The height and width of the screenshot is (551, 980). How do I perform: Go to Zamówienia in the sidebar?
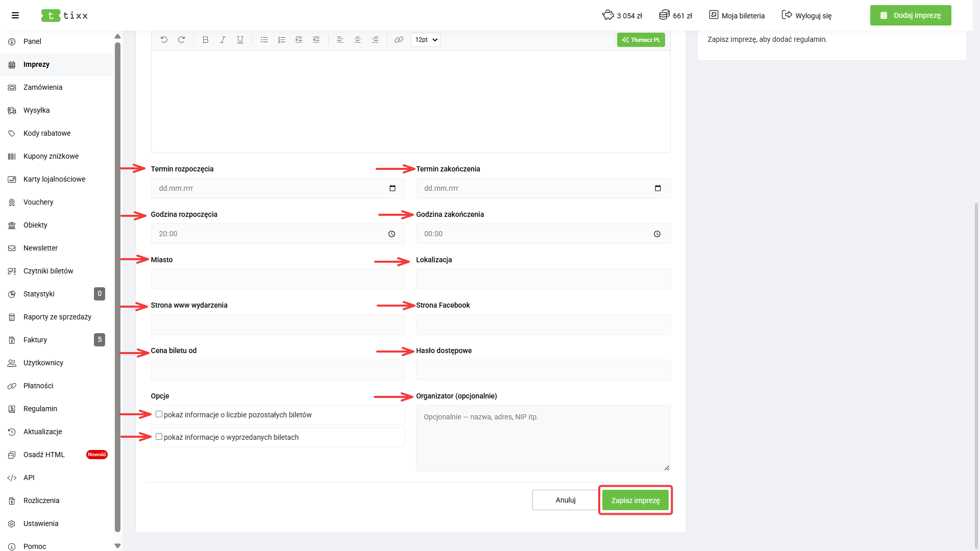[x=56, y=87]
